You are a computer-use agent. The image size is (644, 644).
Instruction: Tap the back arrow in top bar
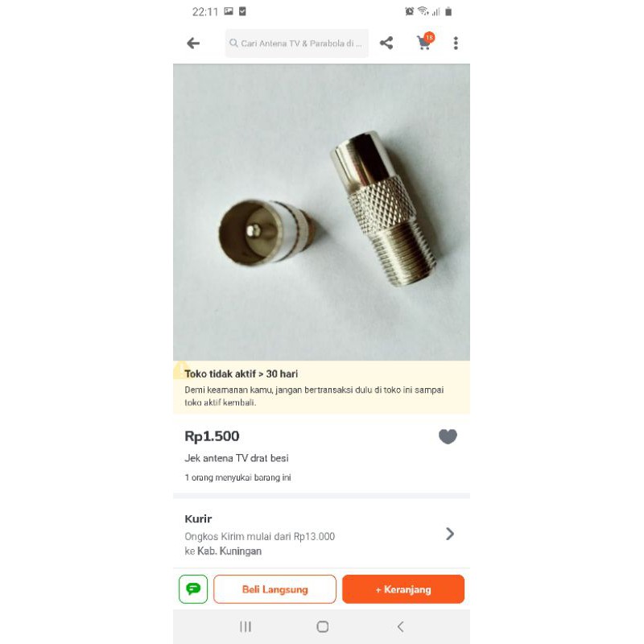pyautogui.click(x=193, y=43)
